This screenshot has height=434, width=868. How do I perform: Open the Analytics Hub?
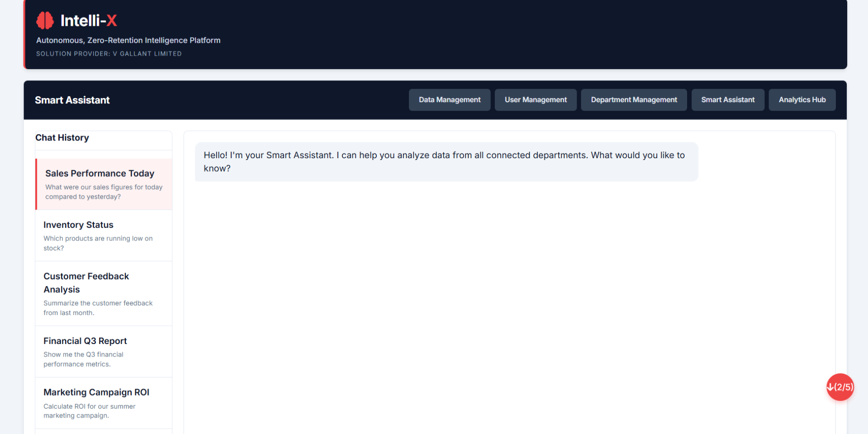click(x=802, y=100)
